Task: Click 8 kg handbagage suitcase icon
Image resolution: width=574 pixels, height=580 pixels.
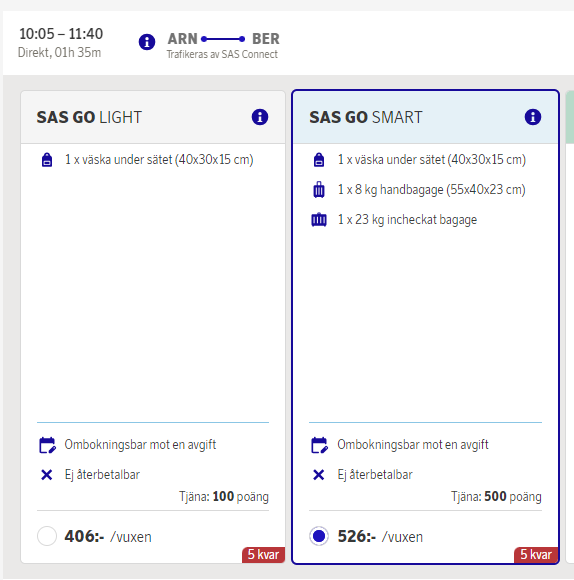Action: click(x=319, y=190)
